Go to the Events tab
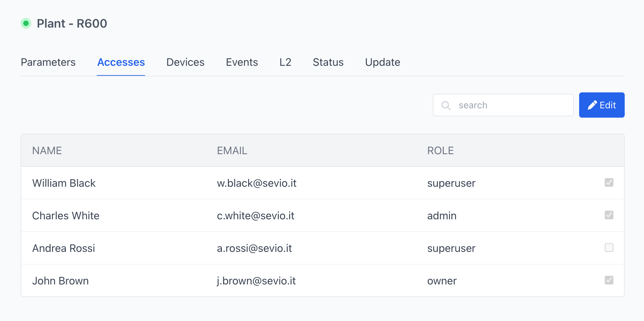Screen dimensions: 644x321 242,62
